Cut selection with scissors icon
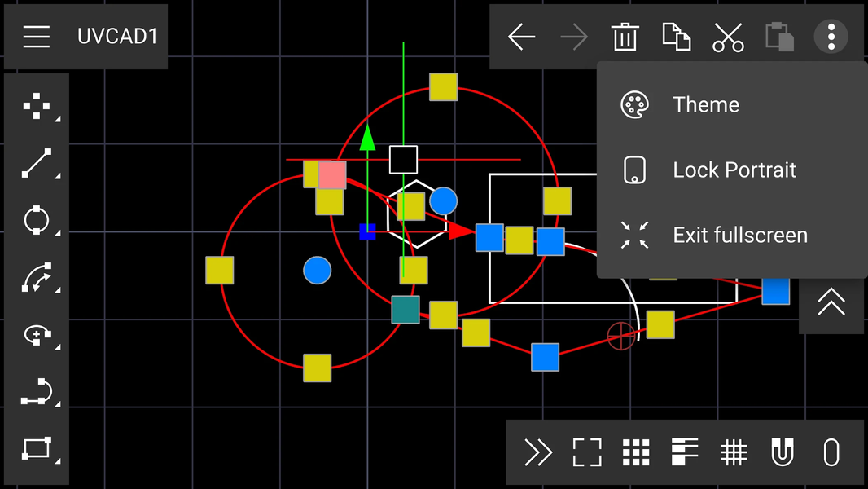Viewport: 868px width, 489px height. [x=728, y=37]
